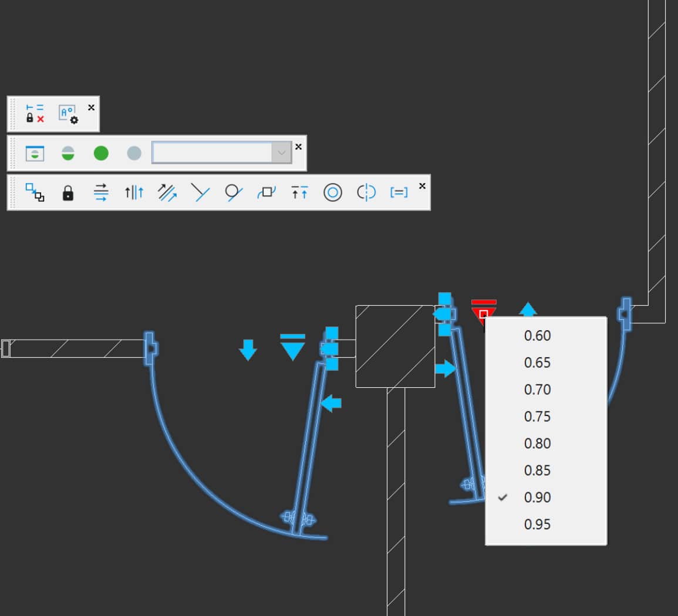This screenshot has width=678, height=616.
Task: Toggle the gray circle state button
Action: (x=134, y=154)
